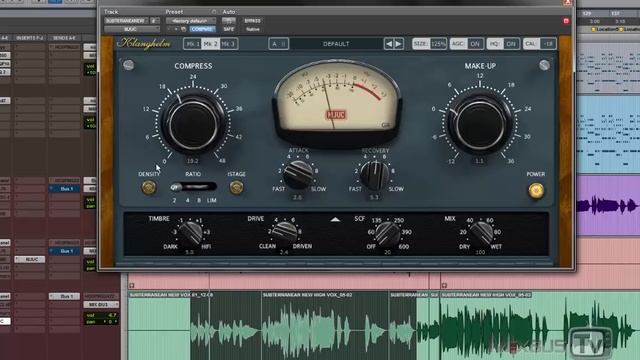The height and width of the screenshot is (360, 640).
Task: Open the MJUC insert on the mixer track
Action: point(30,259)
